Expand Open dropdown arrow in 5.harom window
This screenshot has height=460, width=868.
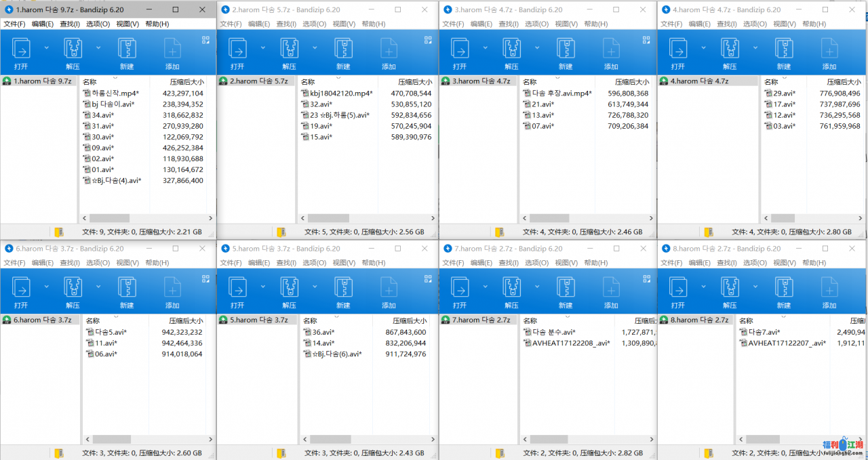coord(263,287)
